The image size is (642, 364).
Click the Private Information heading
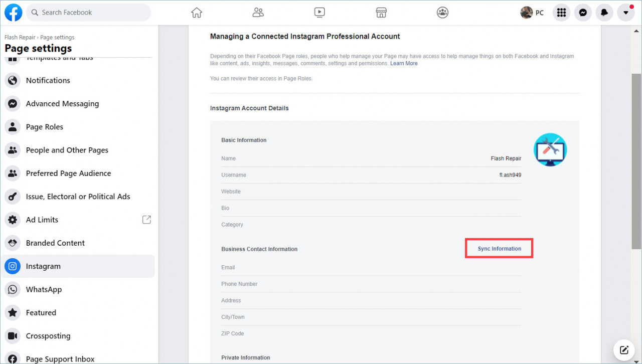pos(246,357)
